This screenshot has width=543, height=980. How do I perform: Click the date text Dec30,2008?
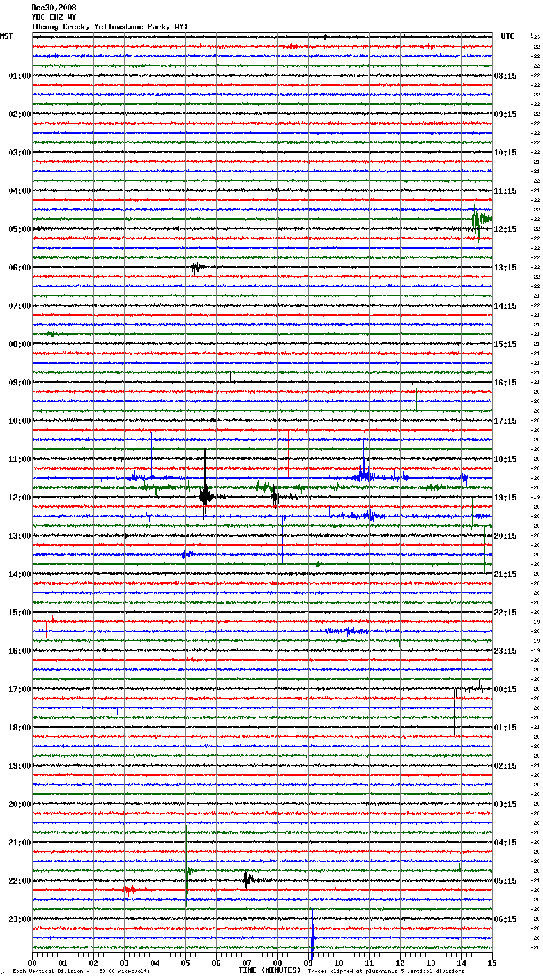pyautogui.click(x=54, y=8)
